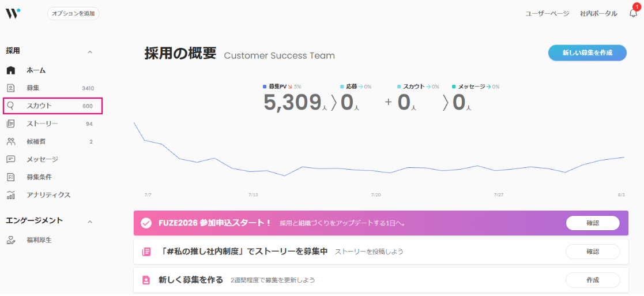Viewport: 644px width, 296px height.
Task: Open スカウト via magnifier icon
Action: pos(11,106)
